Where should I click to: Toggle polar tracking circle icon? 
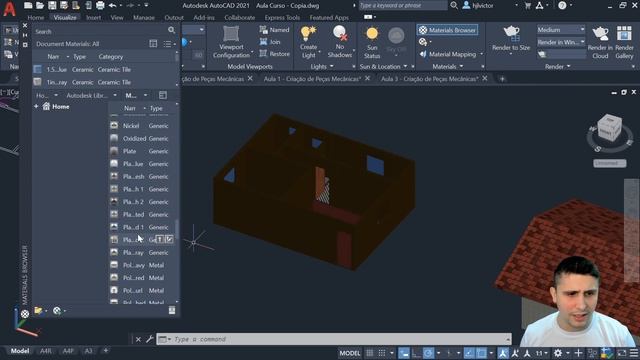point(428,353)
